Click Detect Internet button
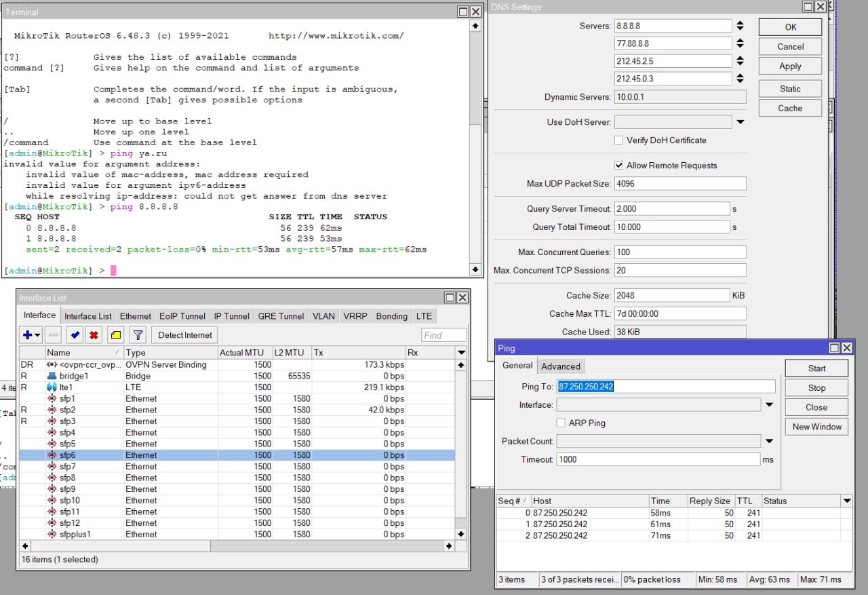This screenshot has width=868, height=595. click(184, 334)
